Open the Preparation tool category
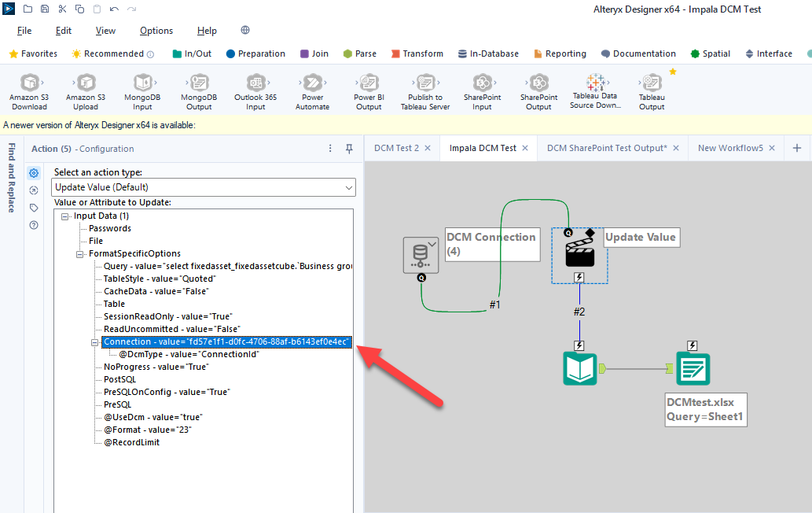Viewport: 812px width, 513px height. [255, 54]
